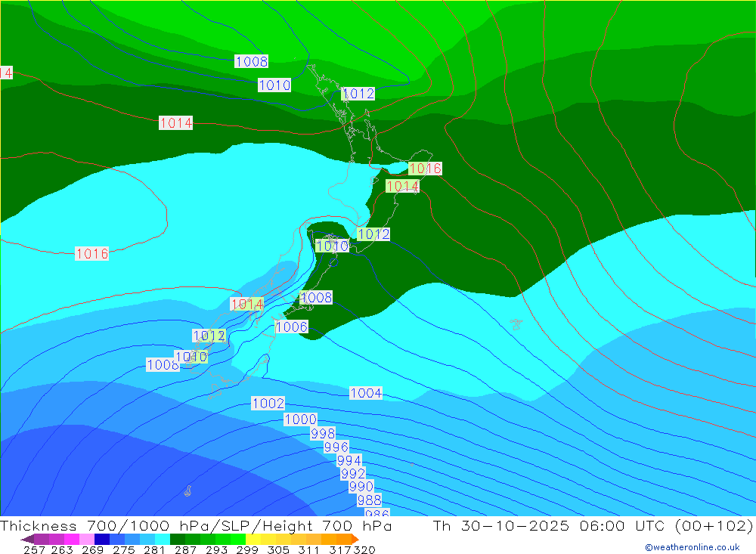The image size is (756, 554).
Task: Click the legend value 281
Action: 154,549
